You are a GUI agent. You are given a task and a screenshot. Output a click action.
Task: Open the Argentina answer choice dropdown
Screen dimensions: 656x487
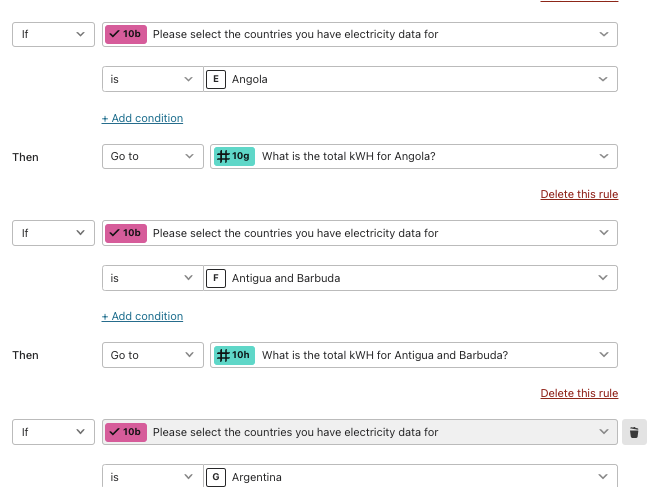[x=410, y=476]
